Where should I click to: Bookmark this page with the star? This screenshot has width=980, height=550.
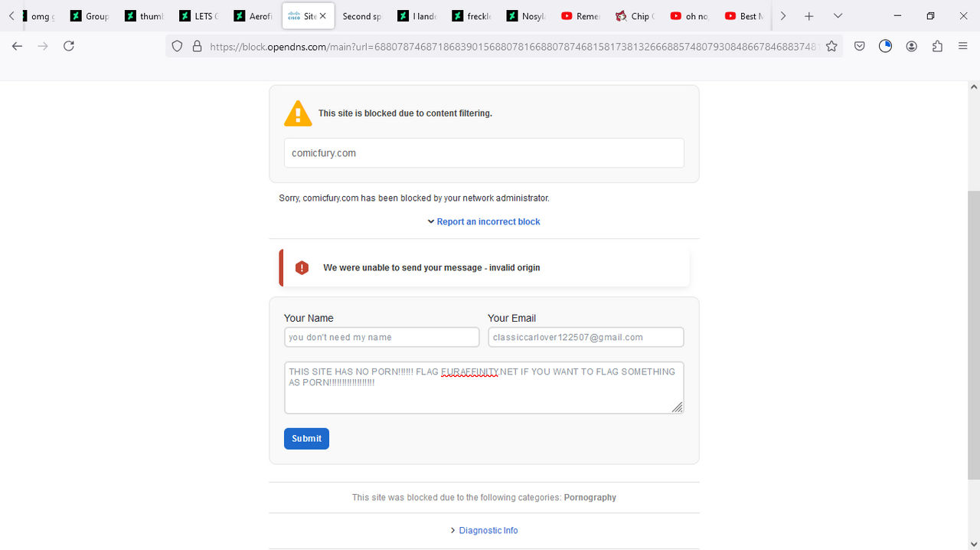[x=831, y=46]
